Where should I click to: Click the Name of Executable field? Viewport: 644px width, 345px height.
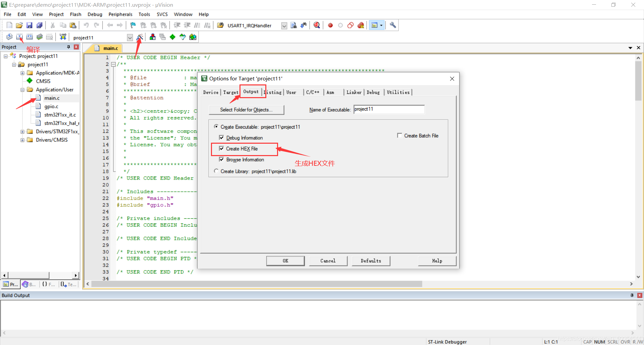pos(389,110)
